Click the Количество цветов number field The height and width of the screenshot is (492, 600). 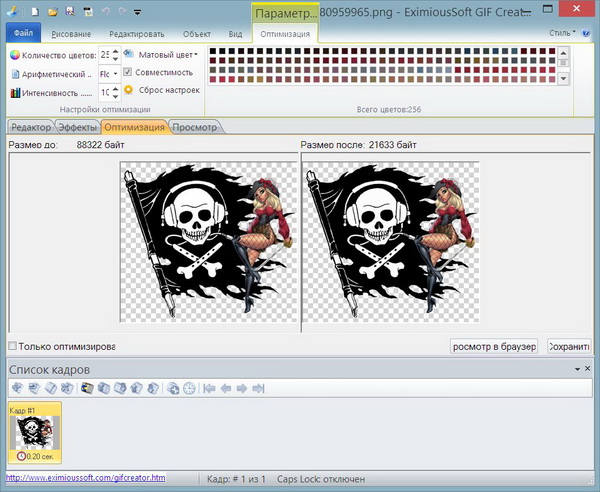(x=105, y=55)
